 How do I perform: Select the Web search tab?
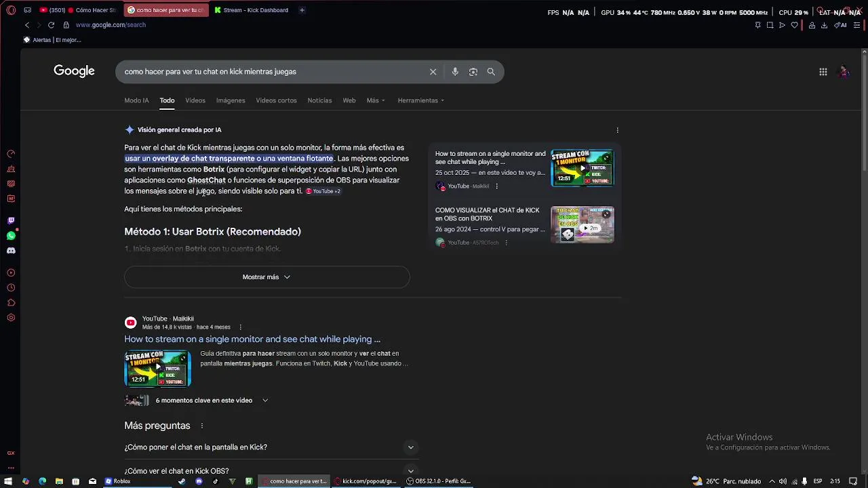point(349,100)
